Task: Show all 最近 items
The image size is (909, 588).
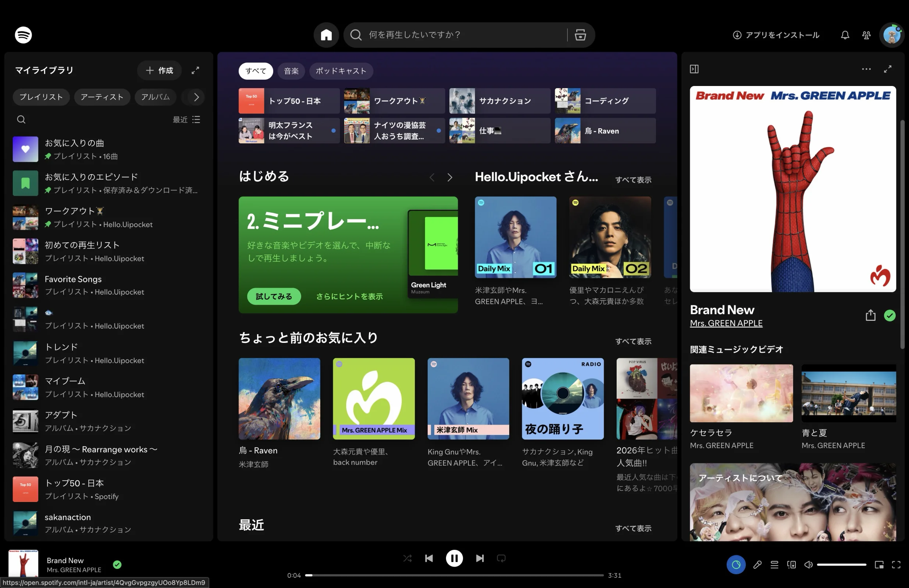Action: [633, 528]
